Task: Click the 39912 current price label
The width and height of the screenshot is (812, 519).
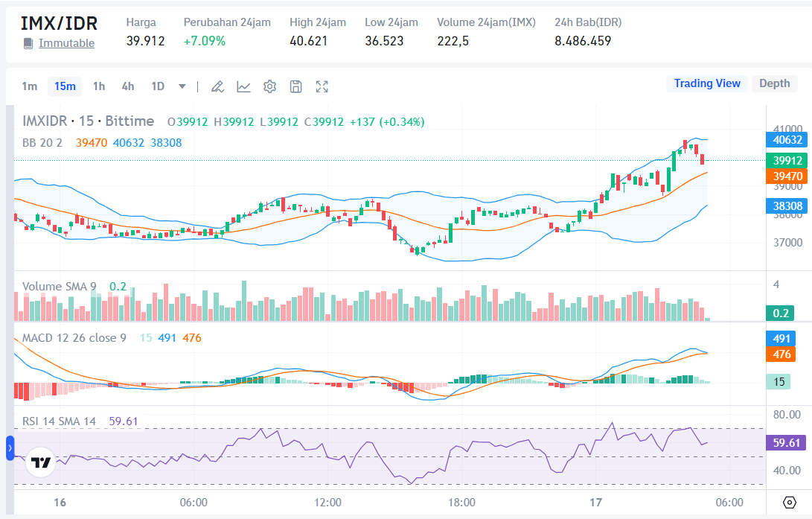Action: click(x=786, y=160)
